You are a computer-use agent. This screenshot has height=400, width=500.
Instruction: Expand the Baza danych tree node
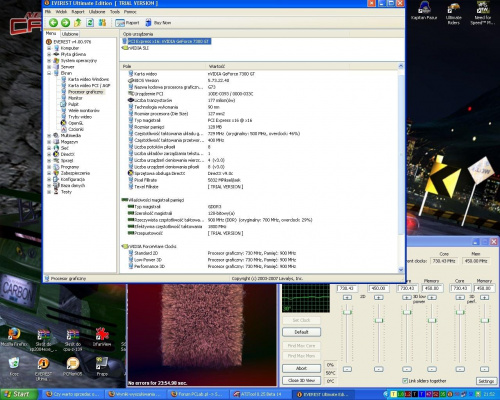click(49, 186)
